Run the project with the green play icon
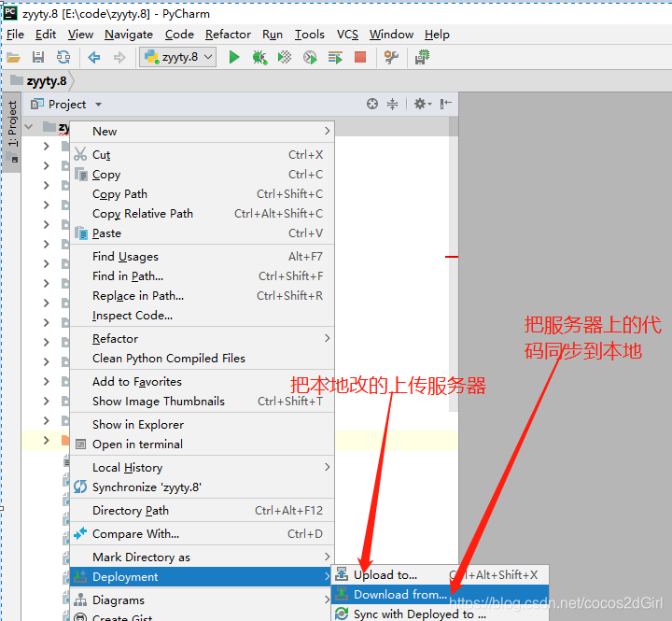 tap(234, 57)
